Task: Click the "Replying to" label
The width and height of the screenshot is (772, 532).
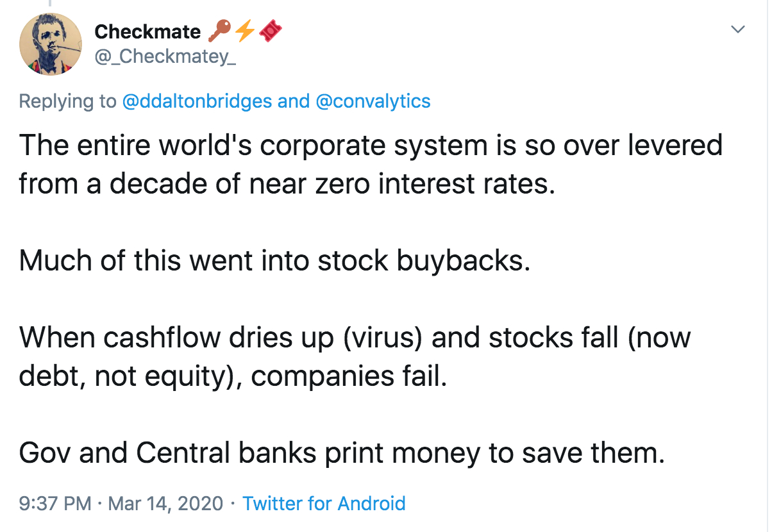Action: click(67, 101)
